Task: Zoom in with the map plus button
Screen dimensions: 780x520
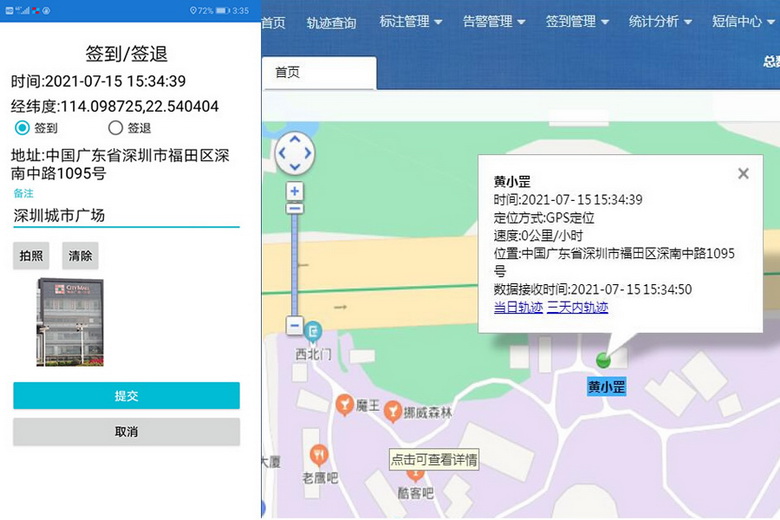Action: pos(294,190)
